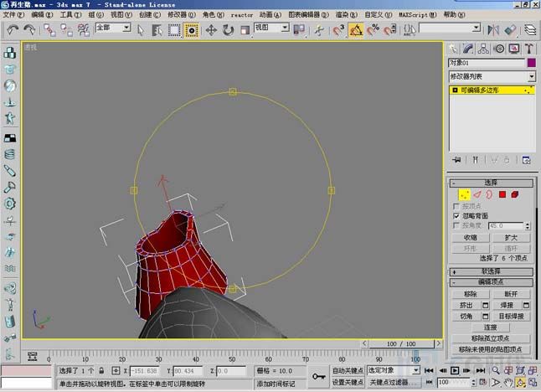Open the Motion command panel tab
Screen dimensions: 541x392
499,49
